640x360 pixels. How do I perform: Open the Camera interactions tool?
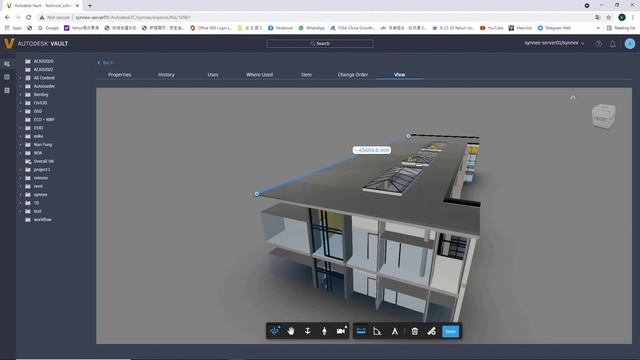341,331
